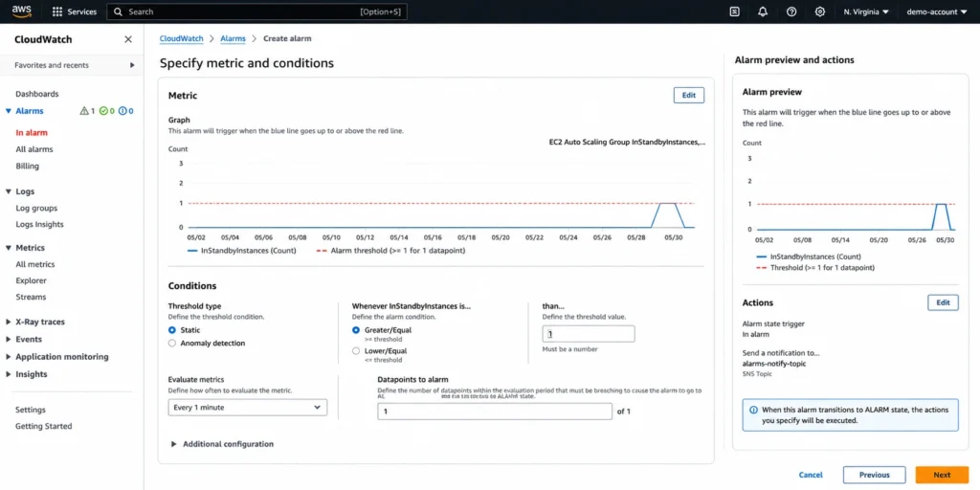Click the in-alarm warning count icon
The height and width of the screenshot is (490, 980).
click(x=84, y=111)
